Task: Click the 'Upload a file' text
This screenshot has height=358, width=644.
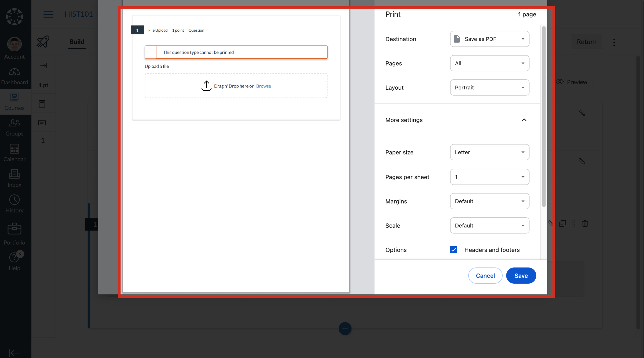Action: pyautogui.click(x=157, y=66)
